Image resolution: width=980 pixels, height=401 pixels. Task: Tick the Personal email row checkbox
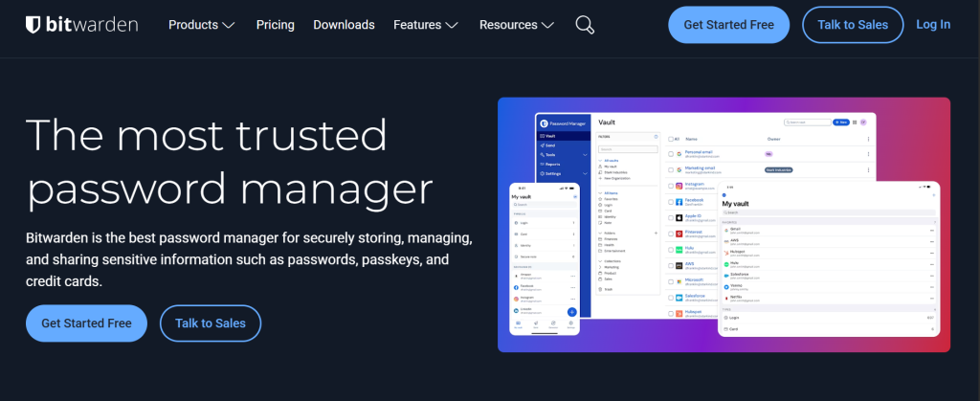[x=671, y=154]
